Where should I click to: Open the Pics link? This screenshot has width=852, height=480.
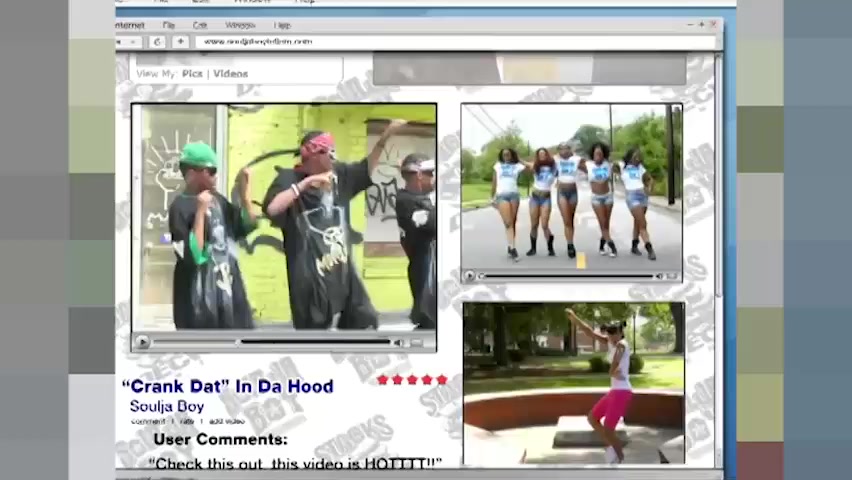click(x=192, y=73)
